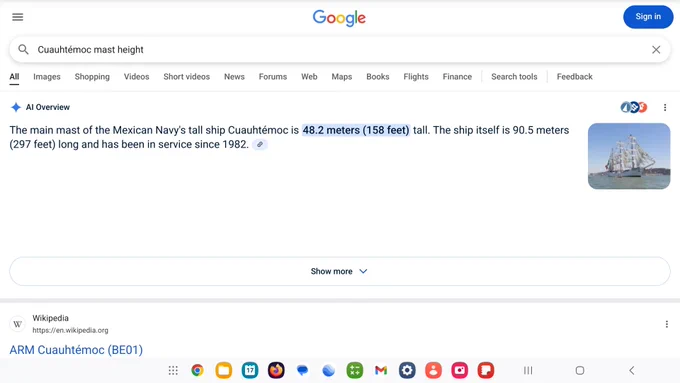Viewport: 680px width, 383px height.
Task: Open the Maps tab
Action: click(x=342, y=77)
